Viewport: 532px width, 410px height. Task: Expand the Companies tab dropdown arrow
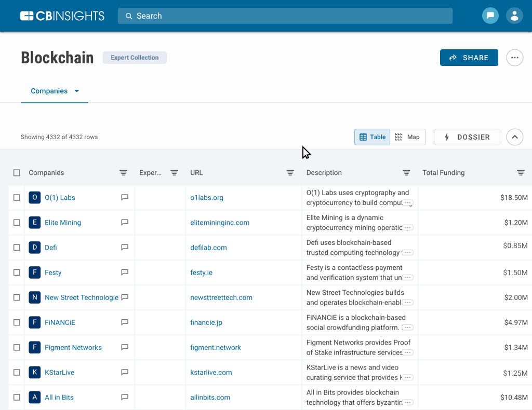pyautogui.click(x=77, y=91)
